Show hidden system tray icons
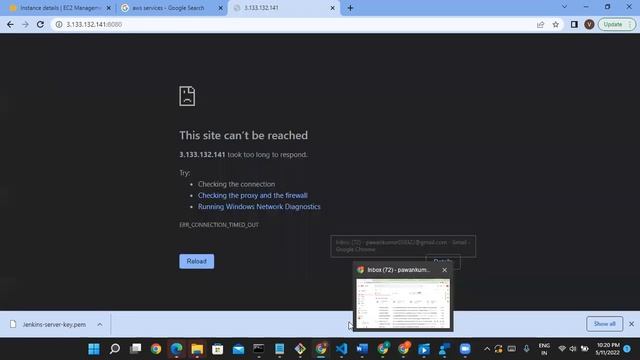Image resolution: width=640 pixels, height=360 pixels. (487, 349)
